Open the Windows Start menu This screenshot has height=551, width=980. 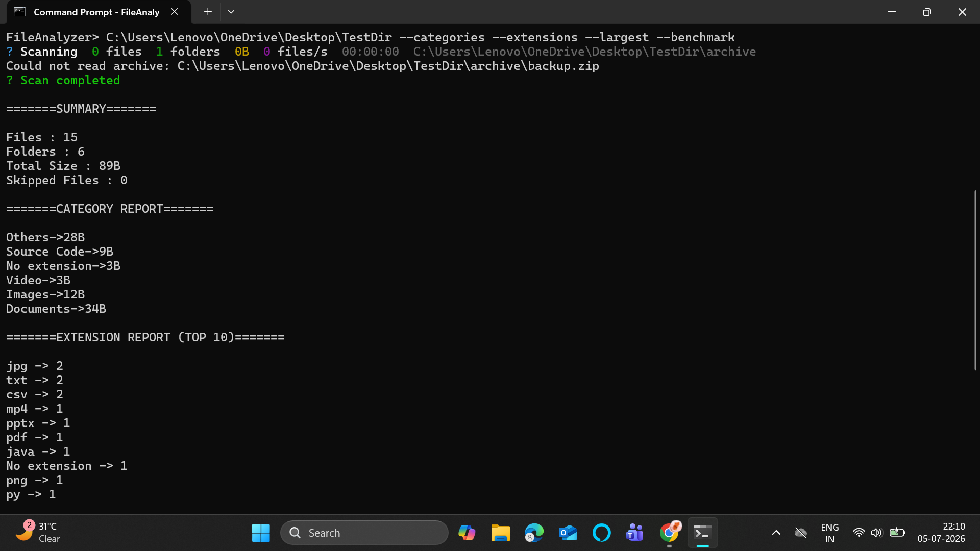pos(261,533)
